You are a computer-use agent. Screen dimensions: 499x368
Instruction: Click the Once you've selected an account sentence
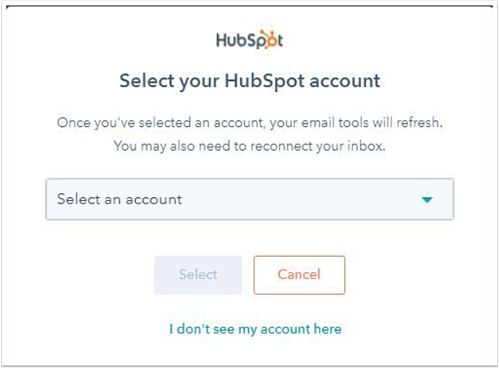click(250, 123)
